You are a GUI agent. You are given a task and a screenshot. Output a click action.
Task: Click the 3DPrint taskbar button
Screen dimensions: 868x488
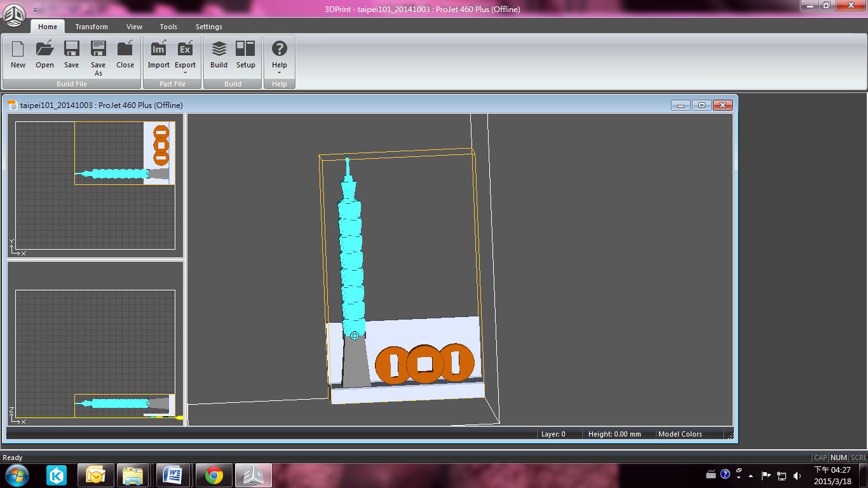(254, 475)
